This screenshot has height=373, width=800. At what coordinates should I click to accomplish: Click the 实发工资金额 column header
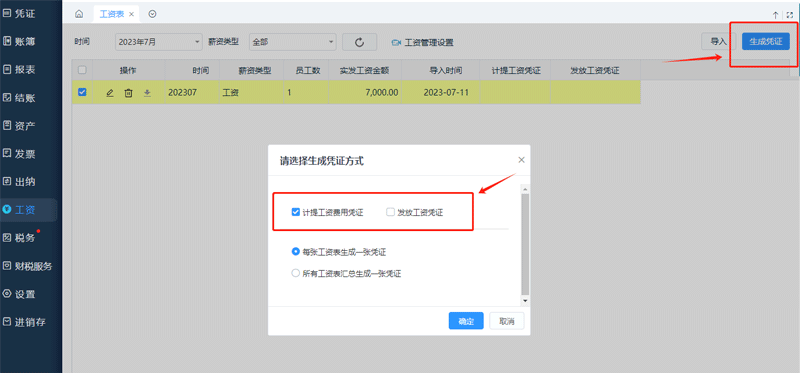(365, 70)
